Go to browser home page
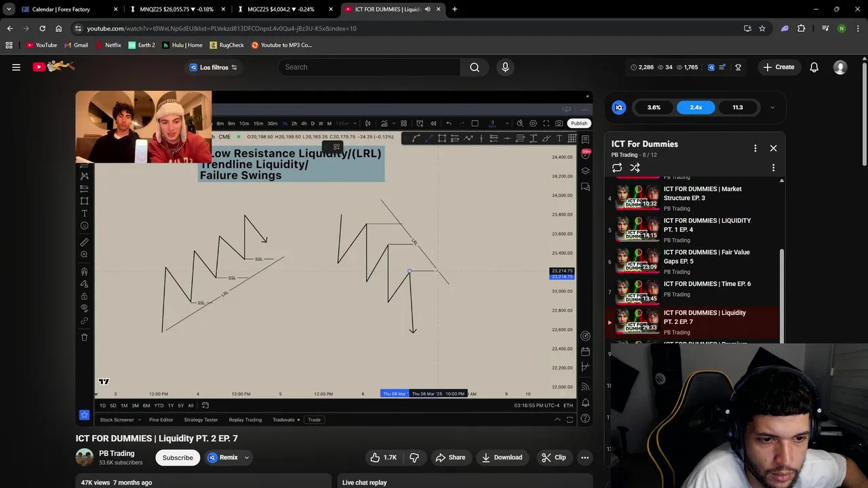 click(58, 28)
